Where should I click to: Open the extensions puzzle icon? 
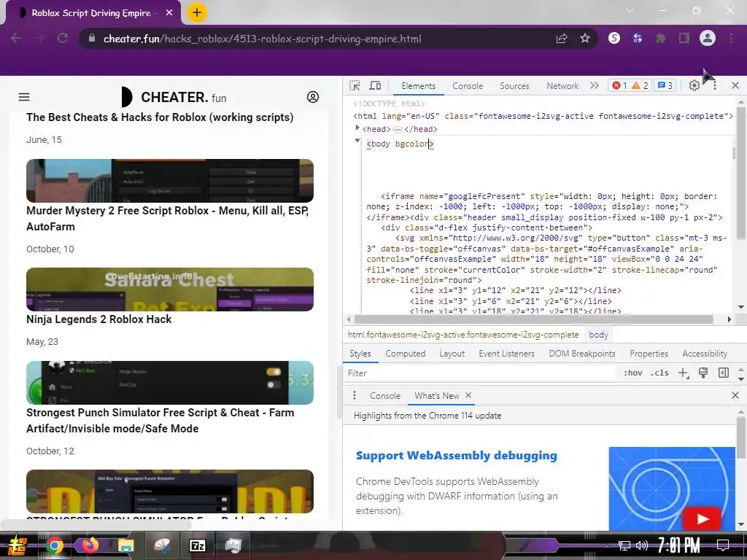[660, 38]
